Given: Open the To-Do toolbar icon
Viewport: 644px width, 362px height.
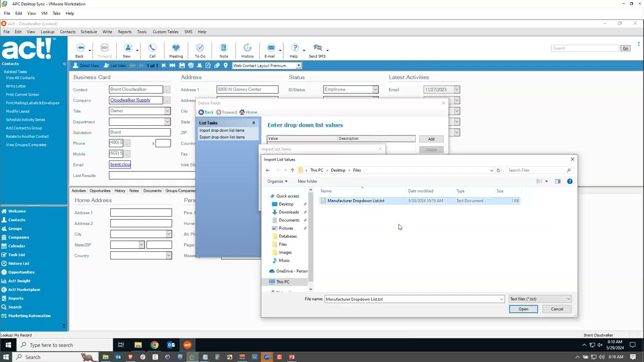Looking at the screenshot, I should pyautogui.click(x=200, y=48).
